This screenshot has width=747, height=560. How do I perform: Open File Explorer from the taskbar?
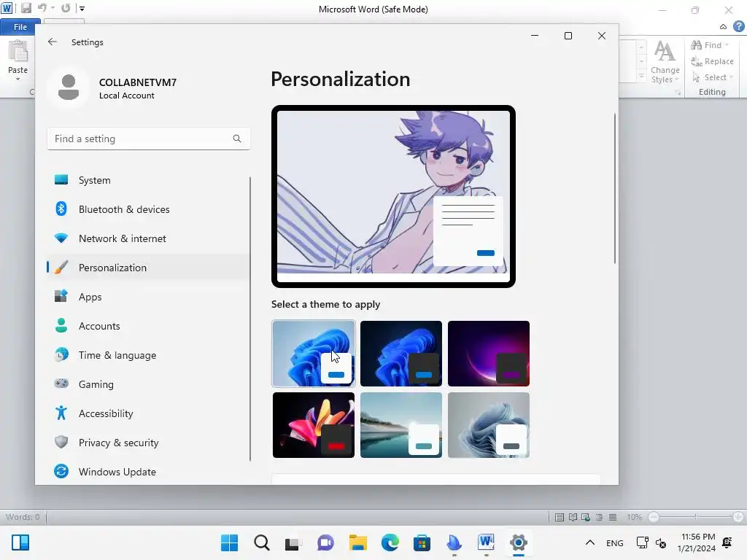coord(357,542)
